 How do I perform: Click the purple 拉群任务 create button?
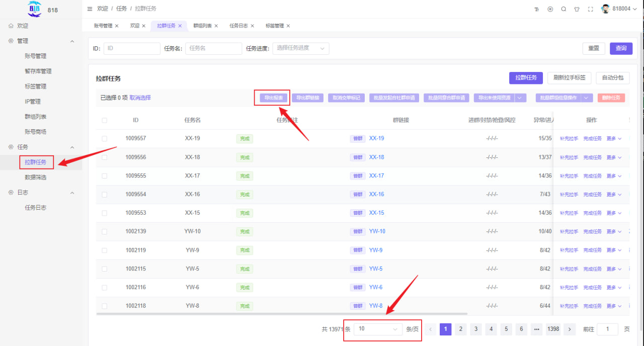[526, 78]
